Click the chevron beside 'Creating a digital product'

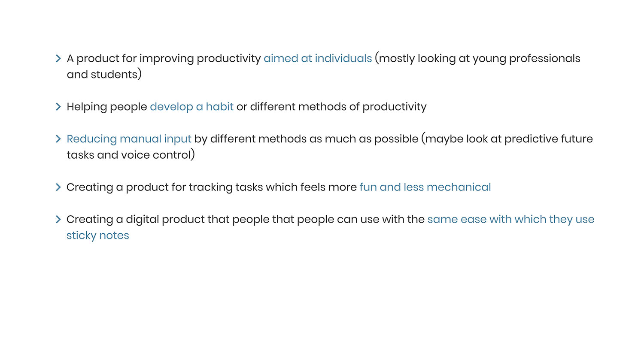click(x=58, y=219)
